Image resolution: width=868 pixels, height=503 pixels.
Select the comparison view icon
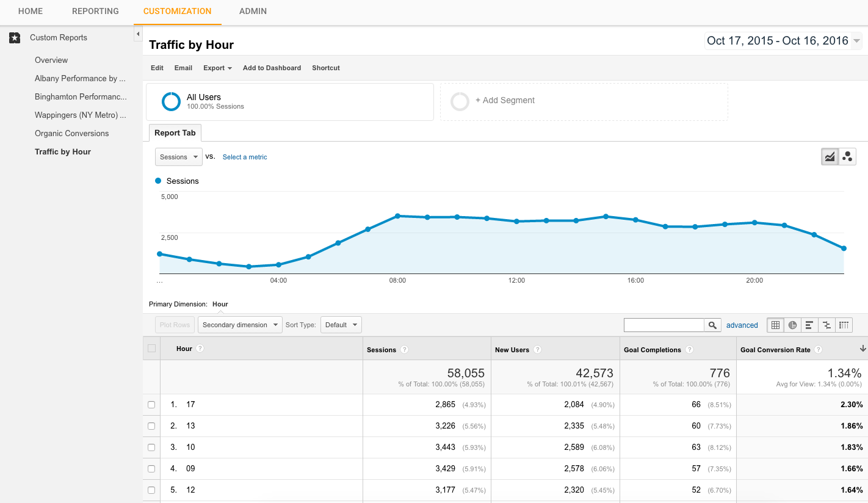(826, 325)
